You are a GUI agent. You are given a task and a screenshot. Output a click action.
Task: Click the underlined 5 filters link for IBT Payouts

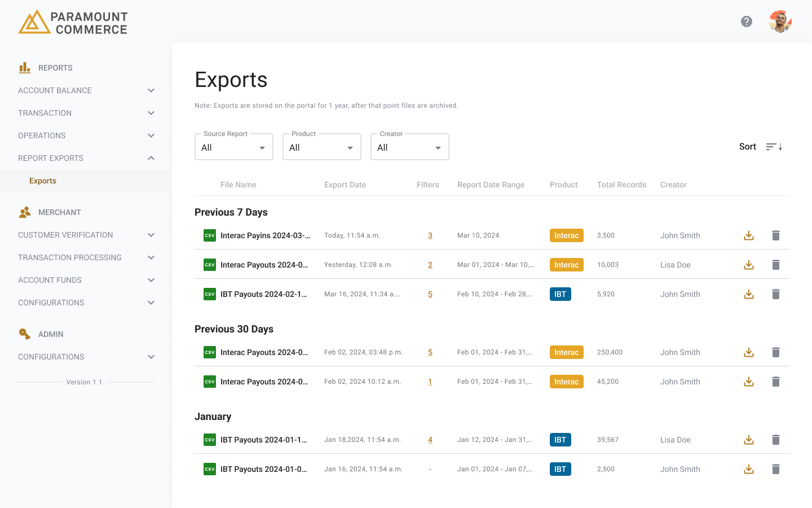click(x=430, y=294)
